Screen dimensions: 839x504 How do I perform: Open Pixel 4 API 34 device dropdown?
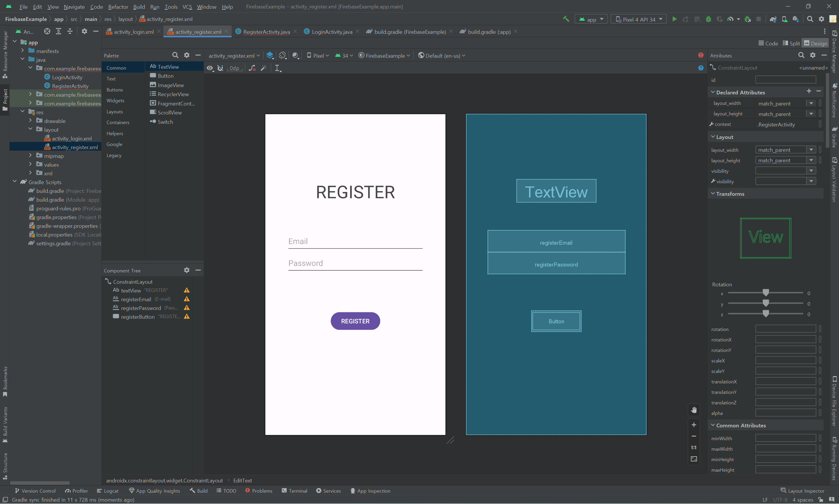(638, 19)
